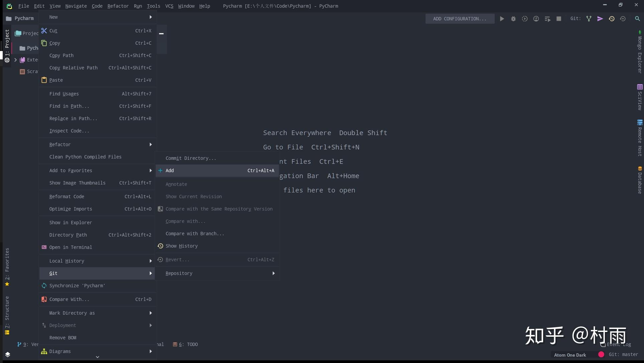Click the Git commit arrow icon
The height and width of the screenshot is (363, 644).
[600, 19]
